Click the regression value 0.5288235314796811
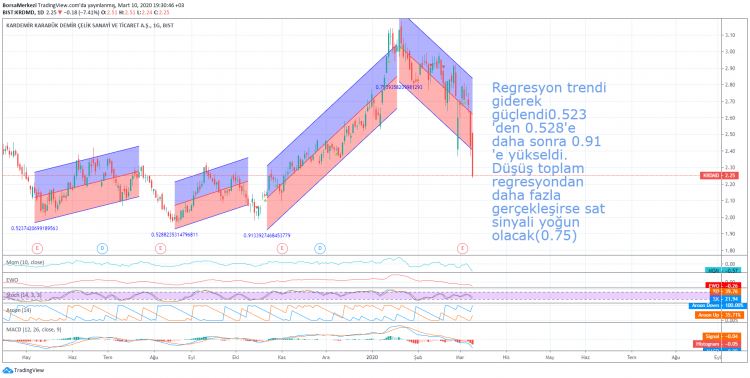750x378 pixels. [x=174, y=235]
